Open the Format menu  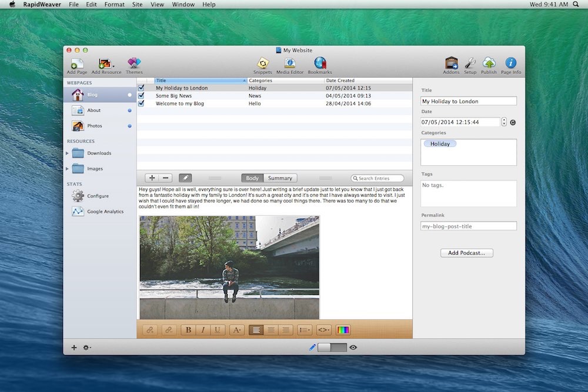115,5
